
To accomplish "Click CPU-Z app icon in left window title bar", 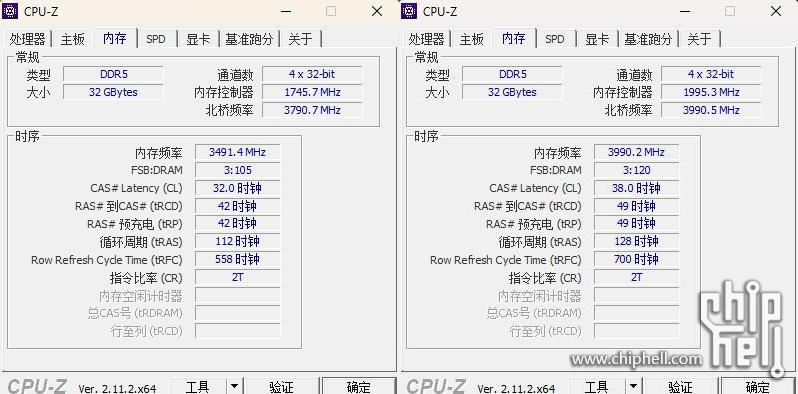I will click(x=10, y=11).
